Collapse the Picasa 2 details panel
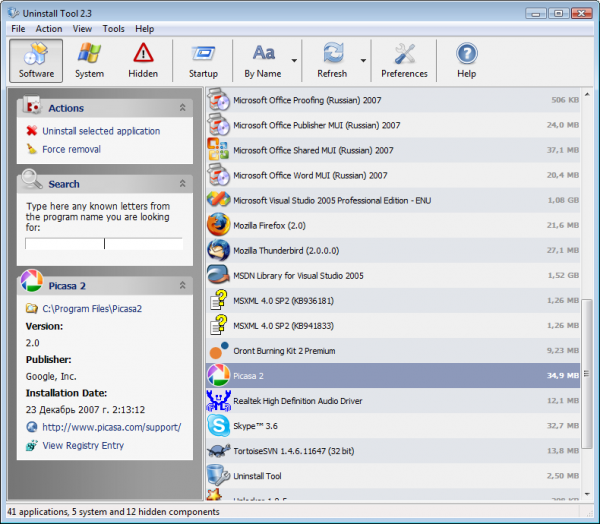Image resolution: width=600 pixels, height=524 pixels. [x=182, y=286]
